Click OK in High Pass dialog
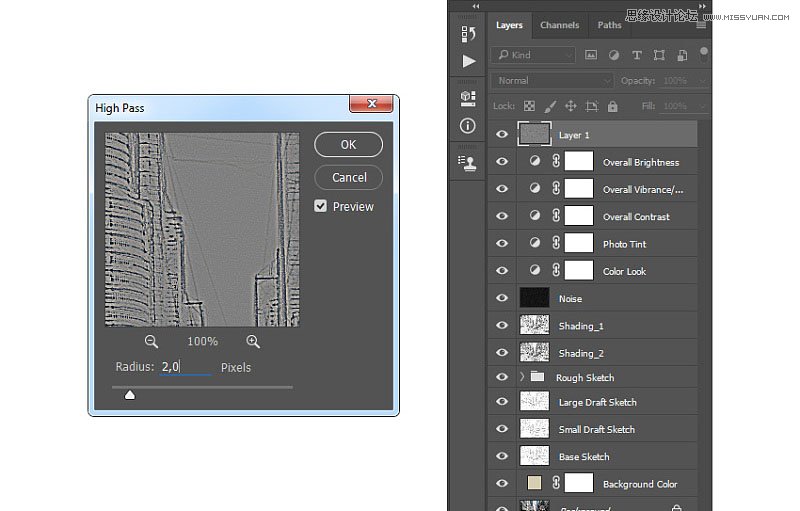 [348, 145]
